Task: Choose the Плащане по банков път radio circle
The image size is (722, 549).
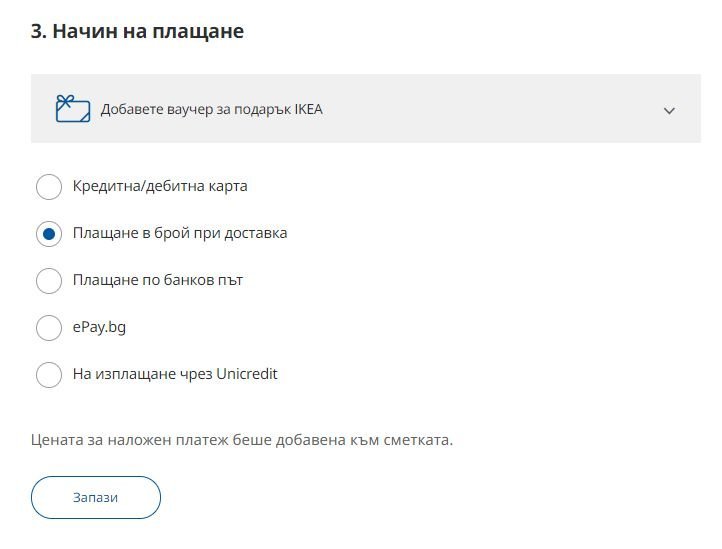Action: click(x=49, y=281)
